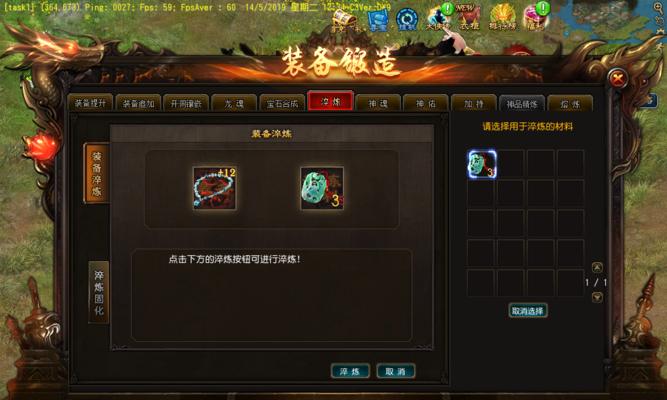Screen dimensions: 667x400
Task: Select the highlighted jade material in inventory grid
Action: click(482, 164)
